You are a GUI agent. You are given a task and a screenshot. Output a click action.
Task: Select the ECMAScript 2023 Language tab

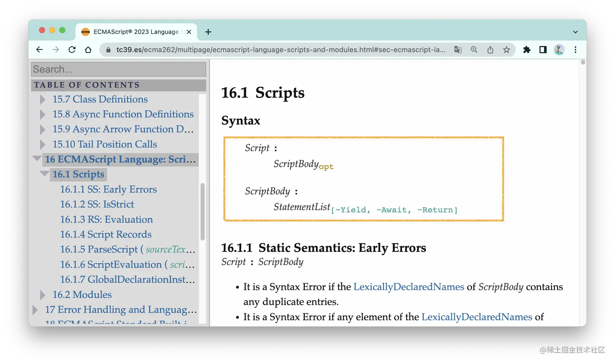pyautogui.click(x=134, y=31)
